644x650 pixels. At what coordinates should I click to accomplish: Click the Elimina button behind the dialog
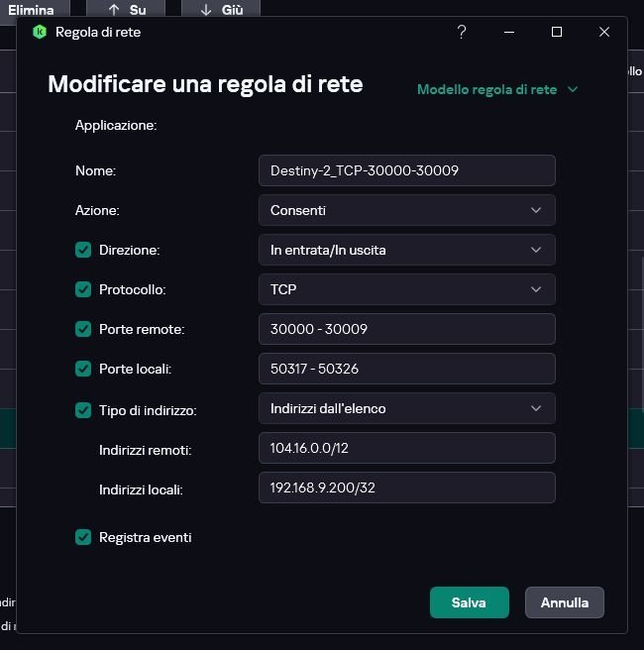click(30, 10)
